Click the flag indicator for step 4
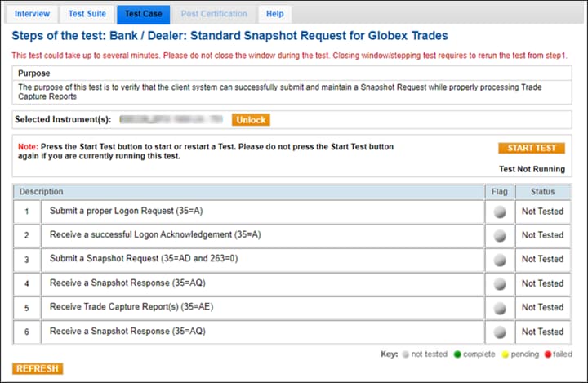 [499, 283]
